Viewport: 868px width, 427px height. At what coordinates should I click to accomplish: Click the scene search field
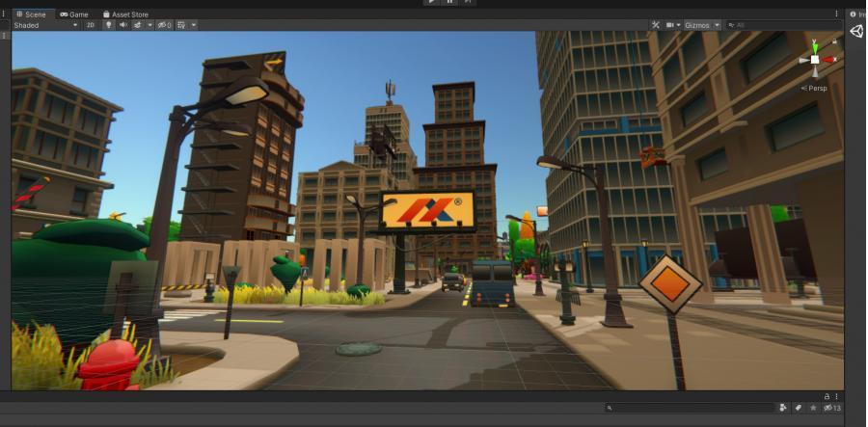tap(783, 25)
